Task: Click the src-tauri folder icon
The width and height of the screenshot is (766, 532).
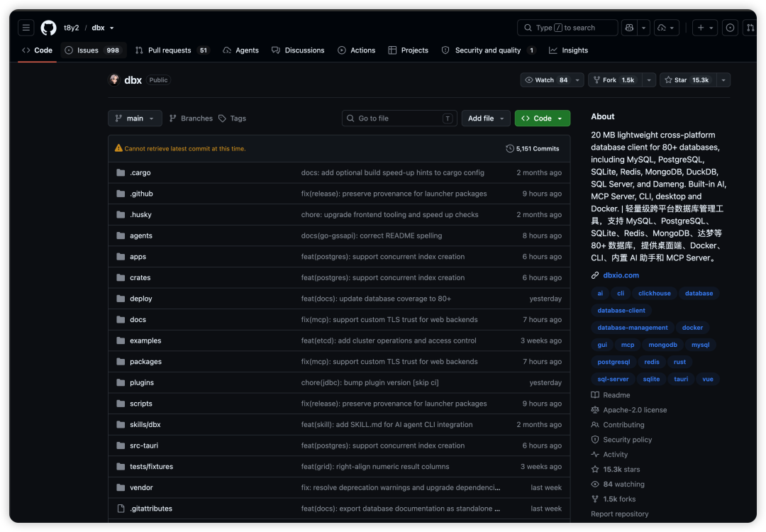Action: (121, 445)
